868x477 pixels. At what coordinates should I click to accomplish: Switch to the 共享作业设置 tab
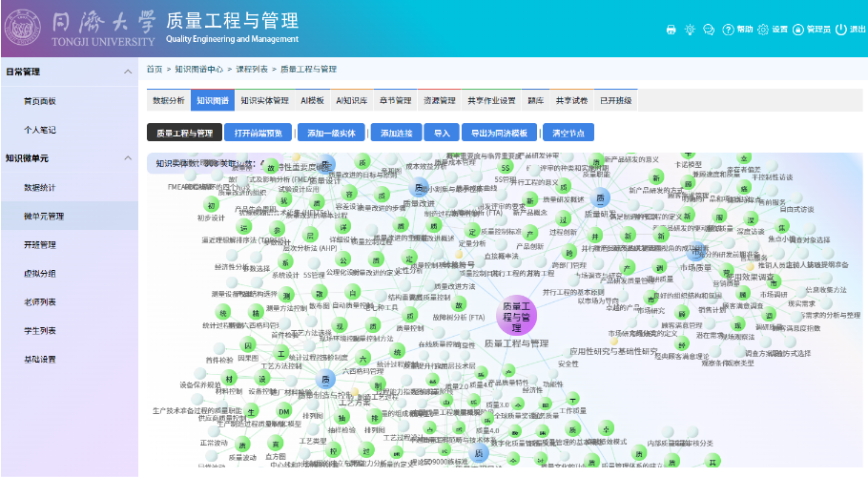pos(491,100)
